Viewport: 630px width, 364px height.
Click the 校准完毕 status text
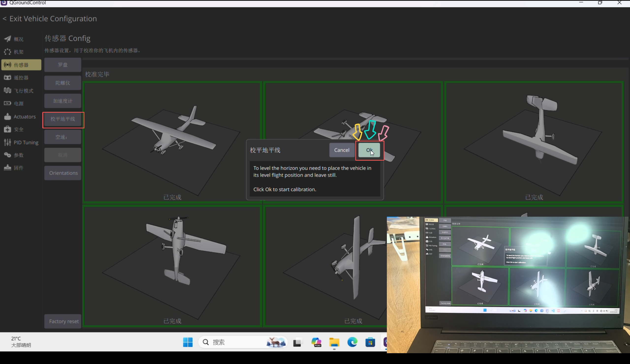(97, 75)
